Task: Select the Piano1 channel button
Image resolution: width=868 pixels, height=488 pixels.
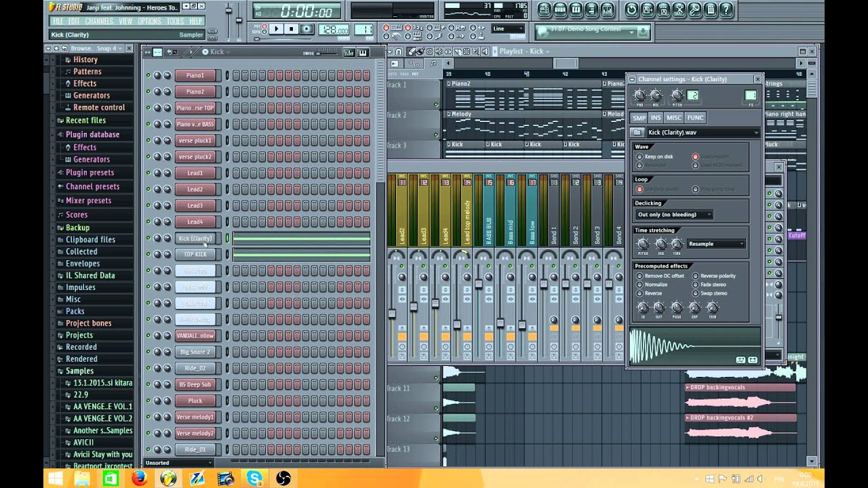Action: tap(195, 75)
